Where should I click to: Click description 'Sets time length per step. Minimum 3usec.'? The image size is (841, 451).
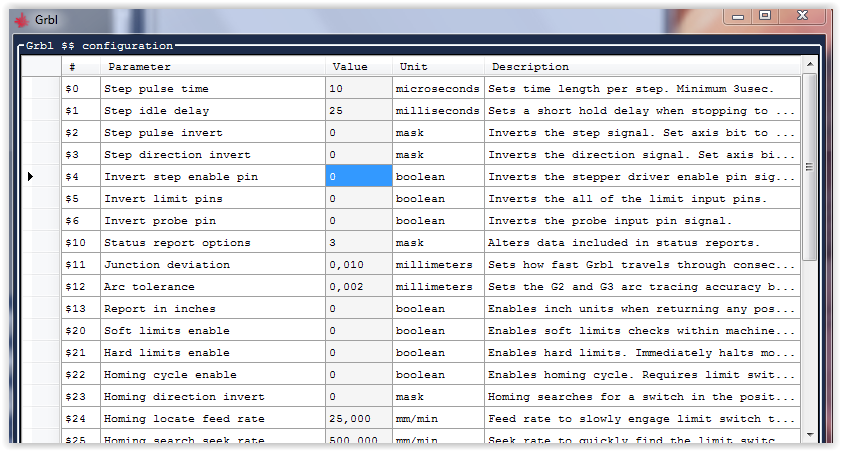pyautogui.click(x=643, y=88)
